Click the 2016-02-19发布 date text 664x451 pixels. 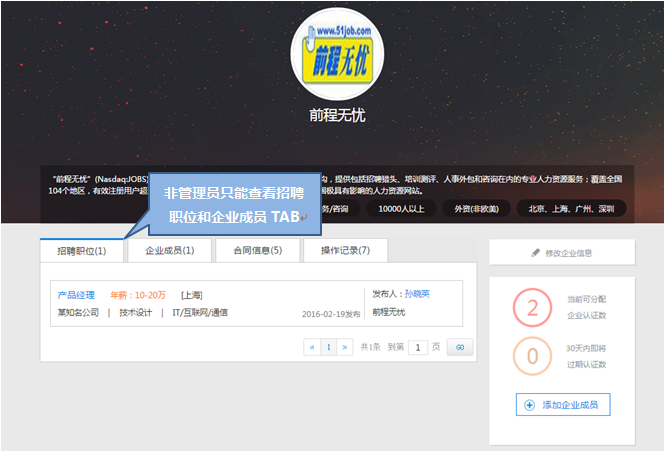click(x=331, y=314)
